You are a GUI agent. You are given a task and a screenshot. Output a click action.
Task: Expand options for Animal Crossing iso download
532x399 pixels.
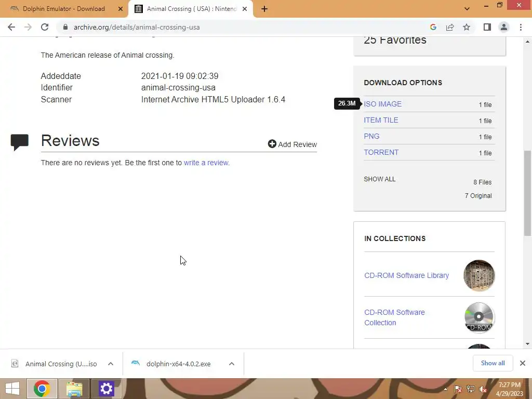[111, 364]
